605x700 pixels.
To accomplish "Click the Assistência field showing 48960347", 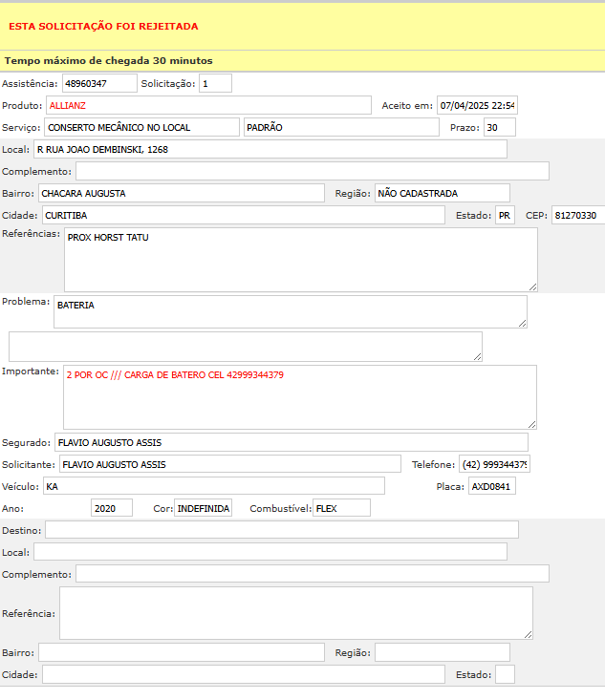I will (99, 83).
